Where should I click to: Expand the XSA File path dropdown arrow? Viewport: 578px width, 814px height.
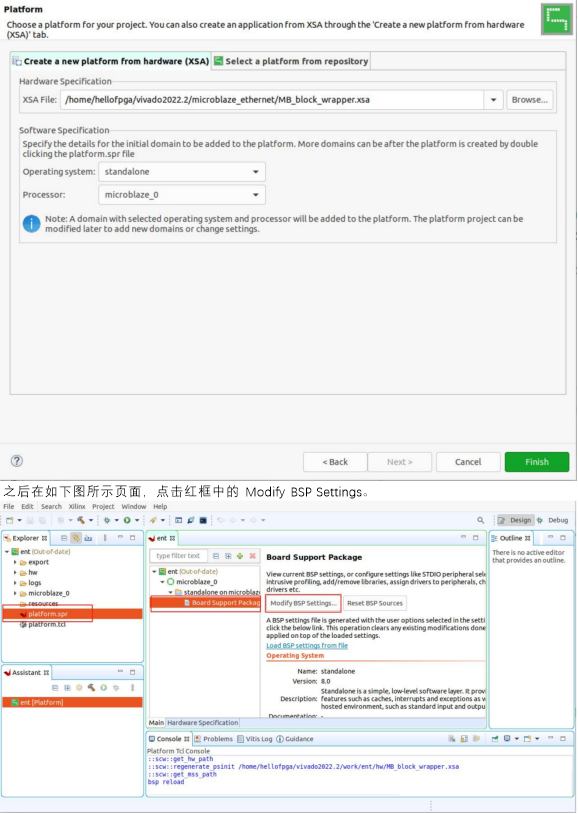pyautogui.click(x=493, y=100)
